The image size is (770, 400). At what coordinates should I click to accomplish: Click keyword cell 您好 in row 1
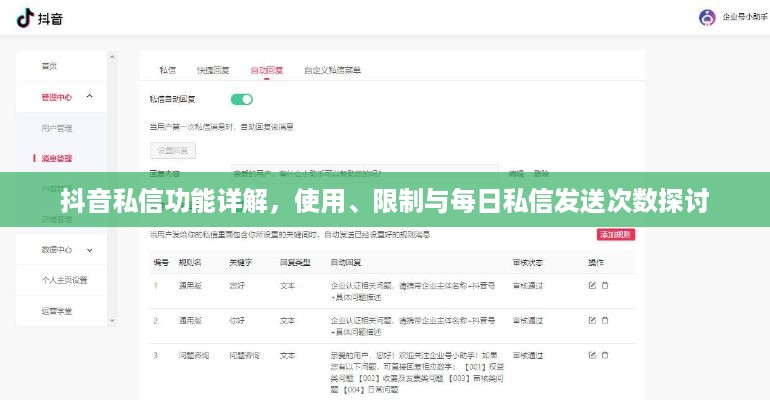tap(237, 285)
